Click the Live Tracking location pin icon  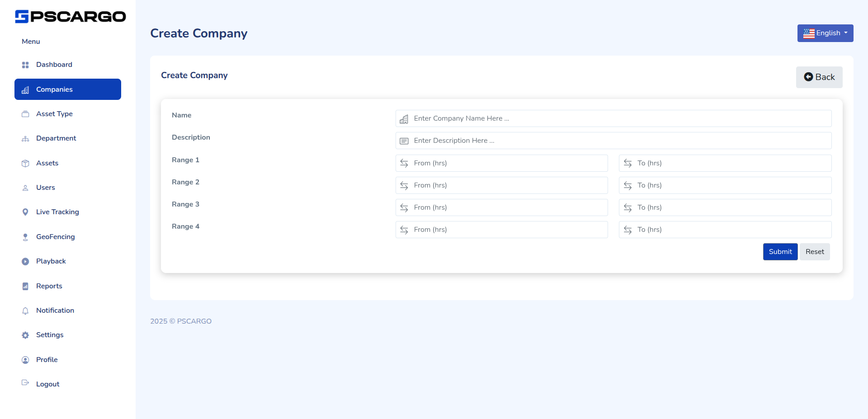(x=25, y=212)
